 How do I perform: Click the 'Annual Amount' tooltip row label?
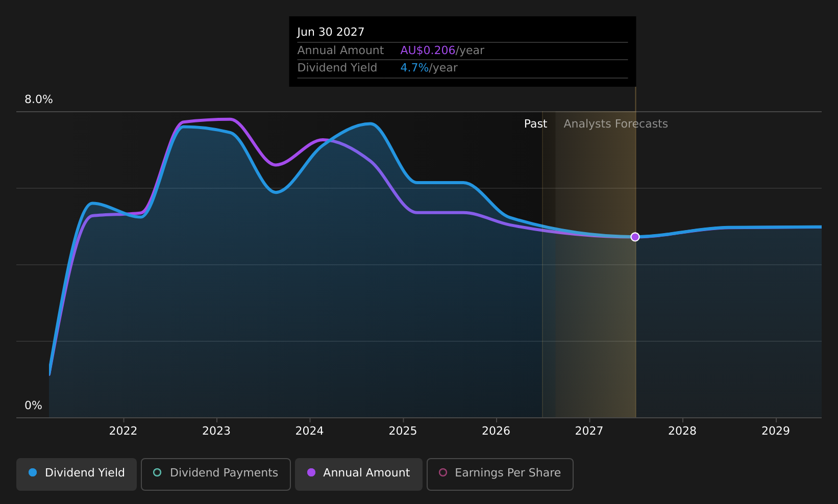pos(340,51)
